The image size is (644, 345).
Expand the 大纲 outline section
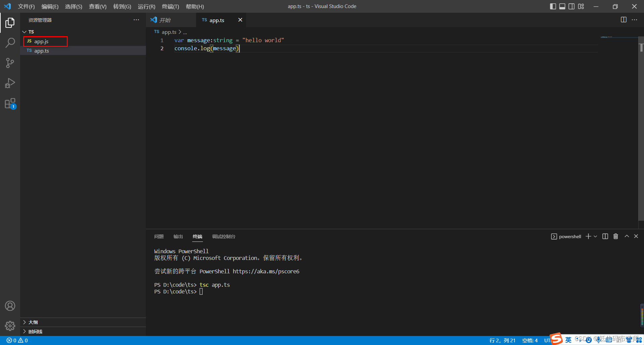click(83, 322)
